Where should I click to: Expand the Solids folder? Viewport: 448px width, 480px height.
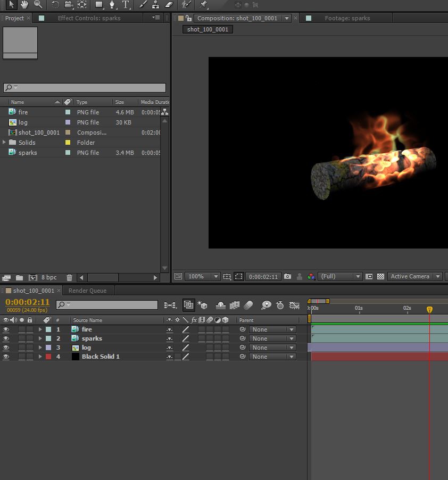(4, 142)
